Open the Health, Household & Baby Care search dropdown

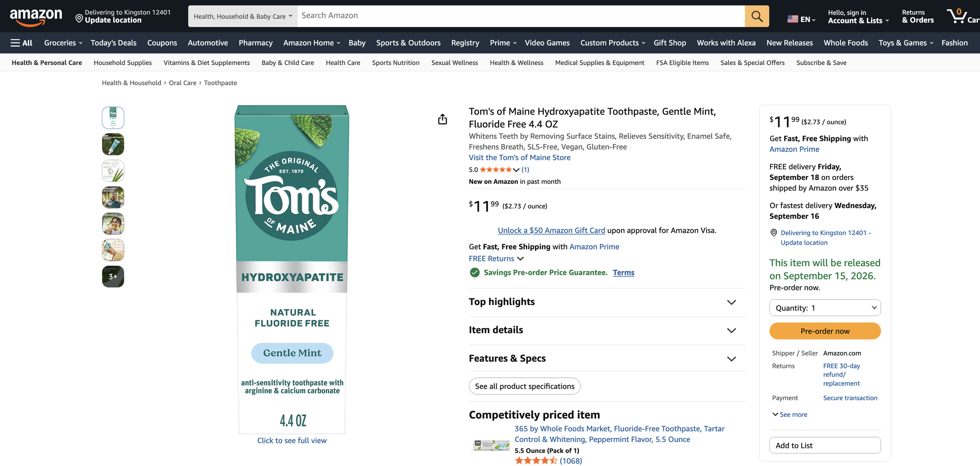coord(243,16)
